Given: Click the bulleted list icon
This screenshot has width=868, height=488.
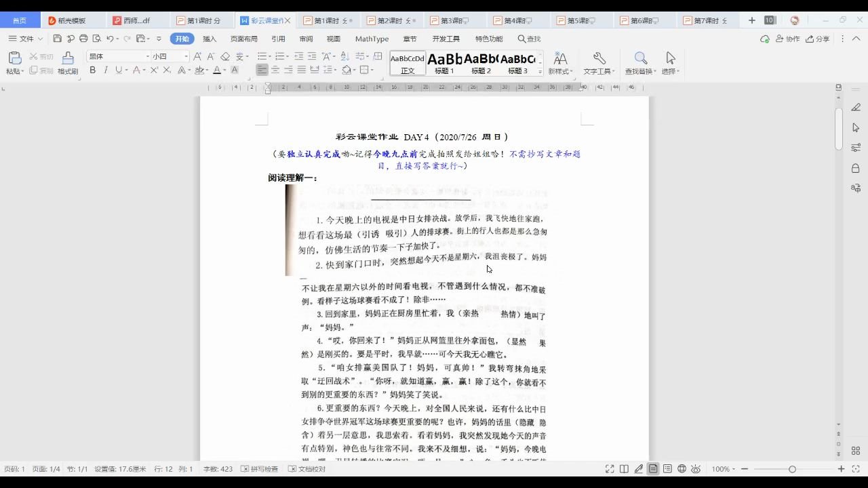Looking at the screenshot, I should 261,56.
